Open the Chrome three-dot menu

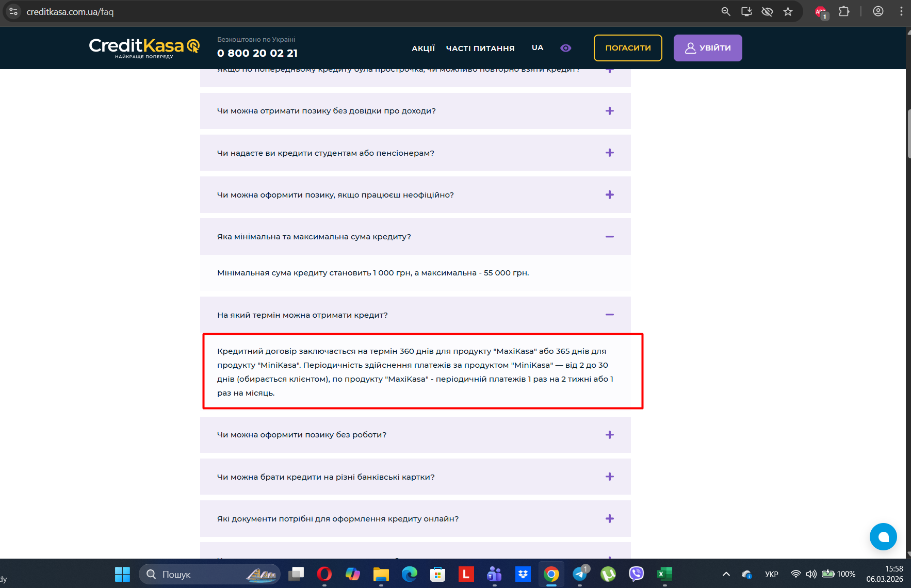[901, 11]
